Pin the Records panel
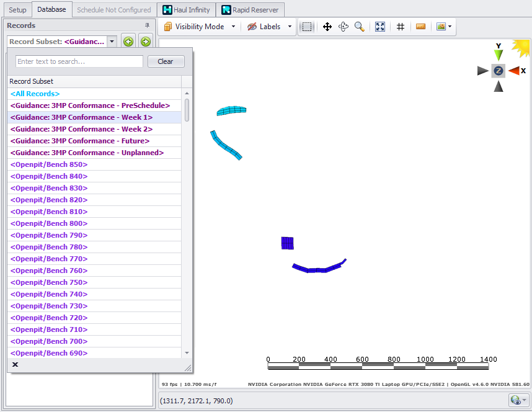Viewport: 532px width, 412px height. click(x=147, y=25)
